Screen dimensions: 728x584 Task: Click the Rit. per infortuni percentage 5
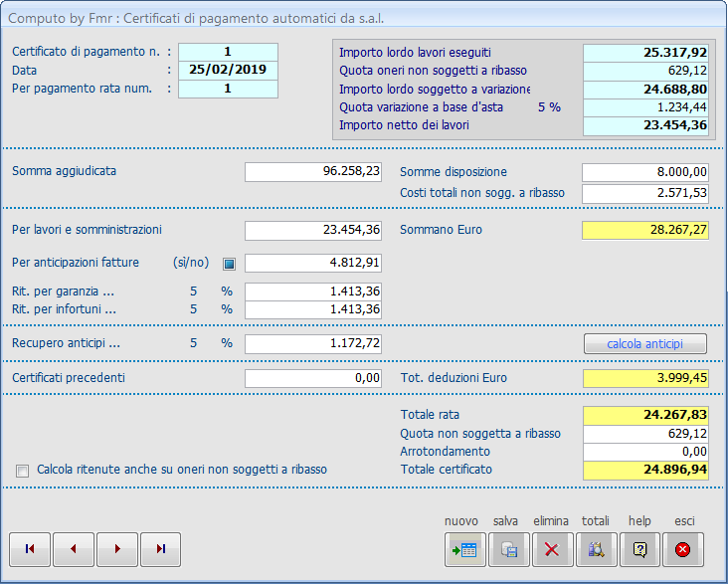click(193, 309)
